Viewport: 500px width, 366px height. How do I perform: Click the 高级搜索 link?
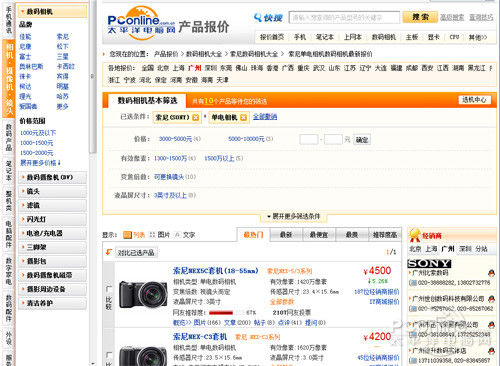[x=452, y=17]
